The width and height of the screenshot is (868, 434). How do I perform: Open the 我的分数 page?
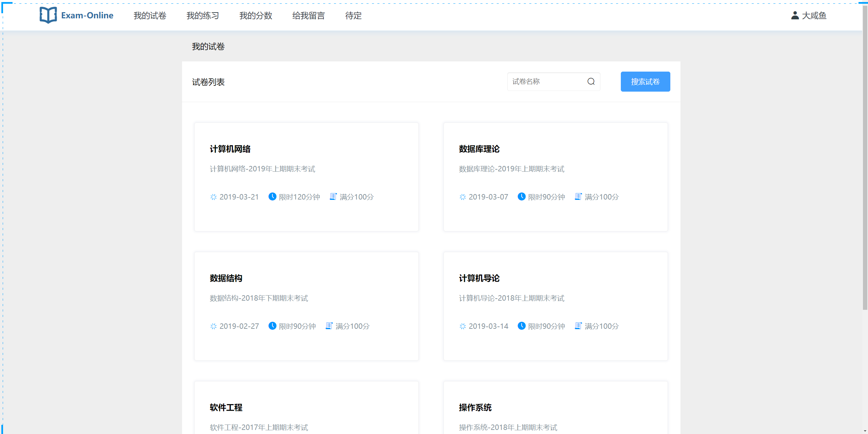tap(256, 16)
